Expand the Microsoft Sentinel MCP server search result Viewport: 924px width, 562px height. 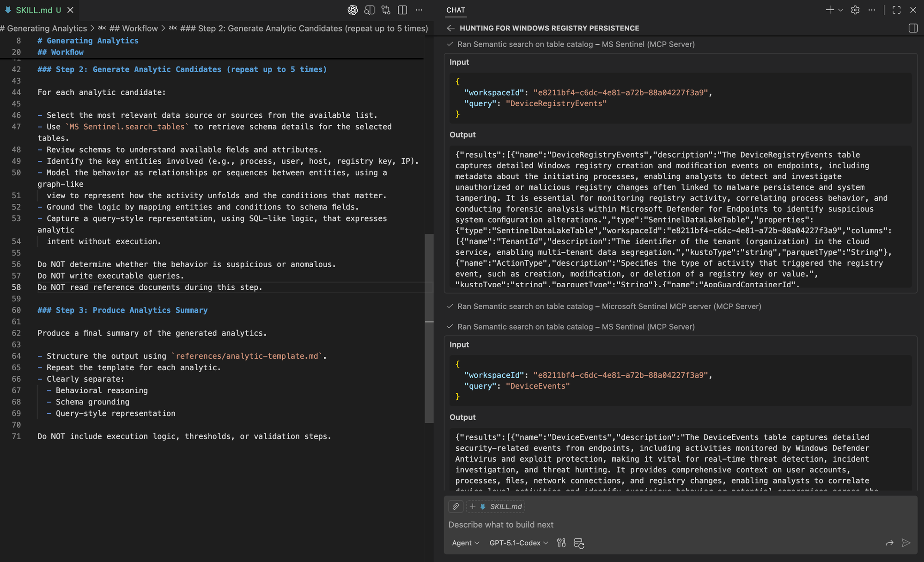tap(609, 306)
